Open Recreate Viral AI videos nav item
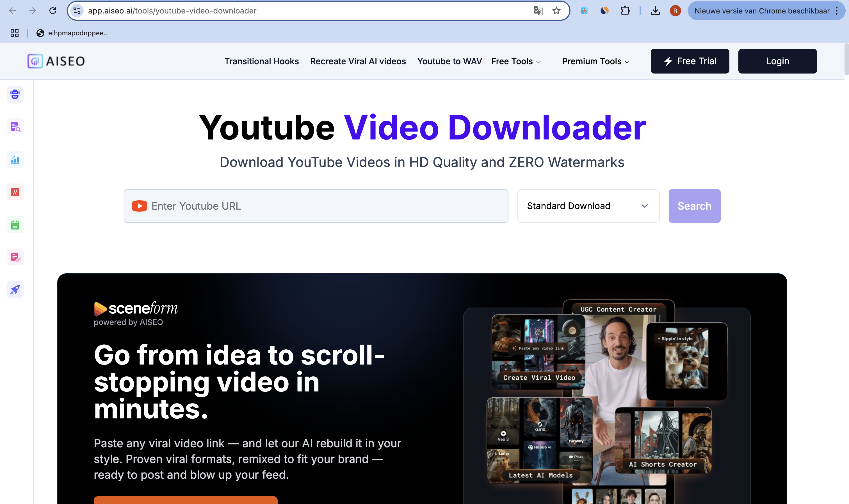The image size is (849, 504). point(358,61)
